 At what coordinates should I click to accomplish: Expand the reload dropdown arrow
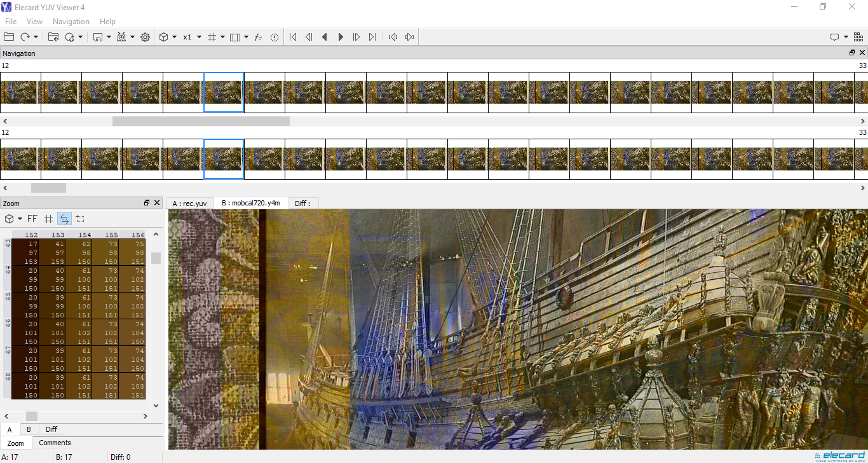point(36,37)
